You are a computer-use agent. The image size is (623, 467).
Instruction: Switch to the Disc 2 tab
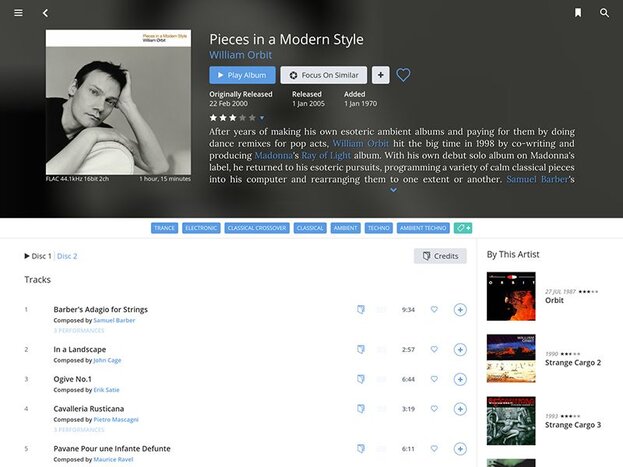click(x=67, y=256)
